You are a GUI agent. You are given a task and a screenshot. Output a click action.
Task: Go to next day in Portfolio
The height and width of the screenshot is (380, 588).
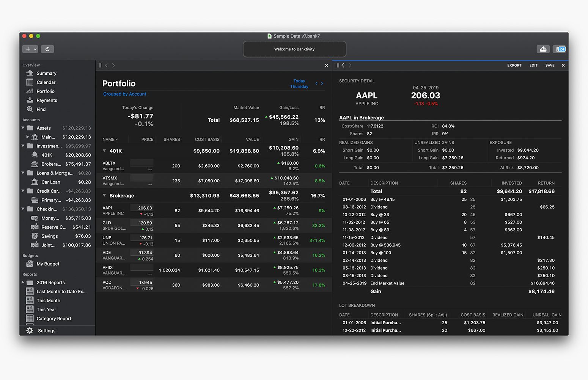point(322,83)
